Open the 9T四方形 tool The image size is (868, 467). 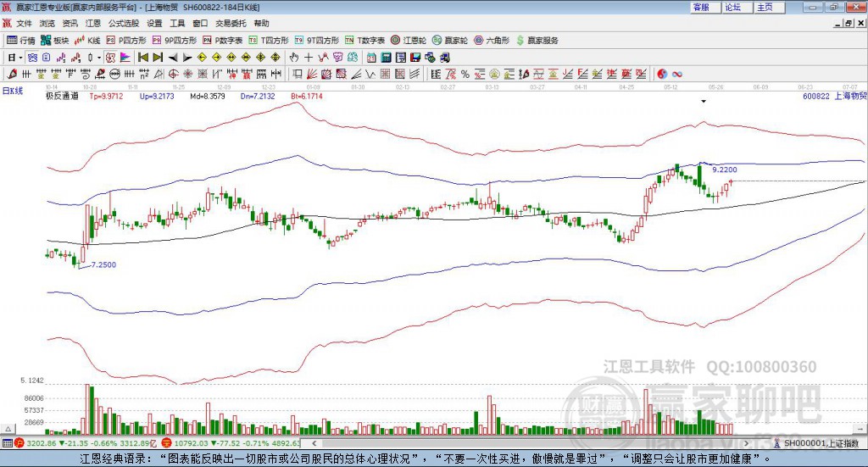pyautogui.click(x=317, y=41)
